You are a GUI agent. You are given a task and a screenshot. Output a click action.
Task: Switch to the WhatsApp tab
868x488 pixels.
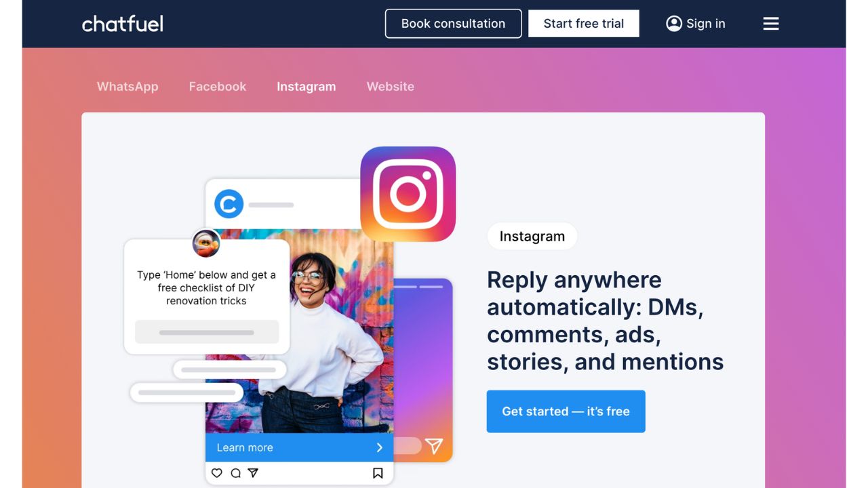pyautogui.click(x=127, y=87)
